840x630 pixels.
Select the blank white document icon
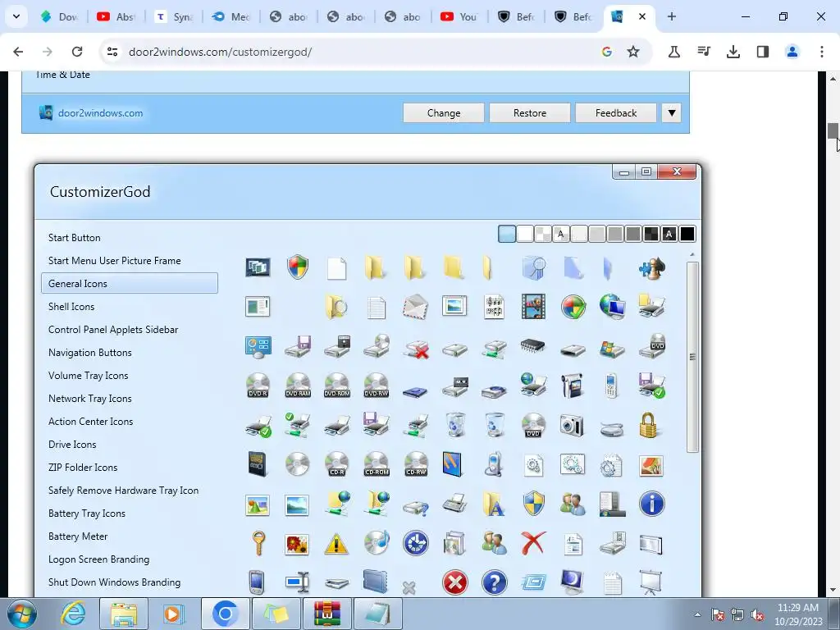[336, 268]
